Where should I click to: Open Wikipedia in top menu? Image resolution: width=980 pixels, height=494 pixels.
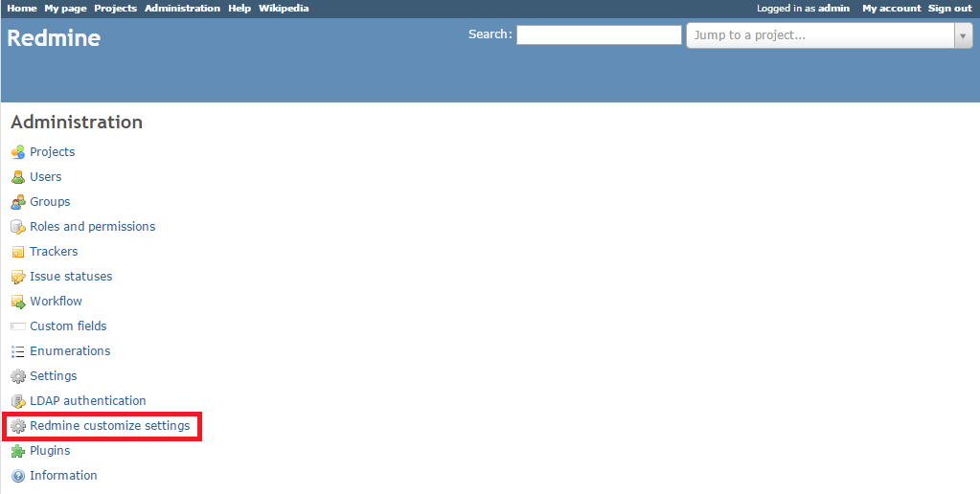284,8
